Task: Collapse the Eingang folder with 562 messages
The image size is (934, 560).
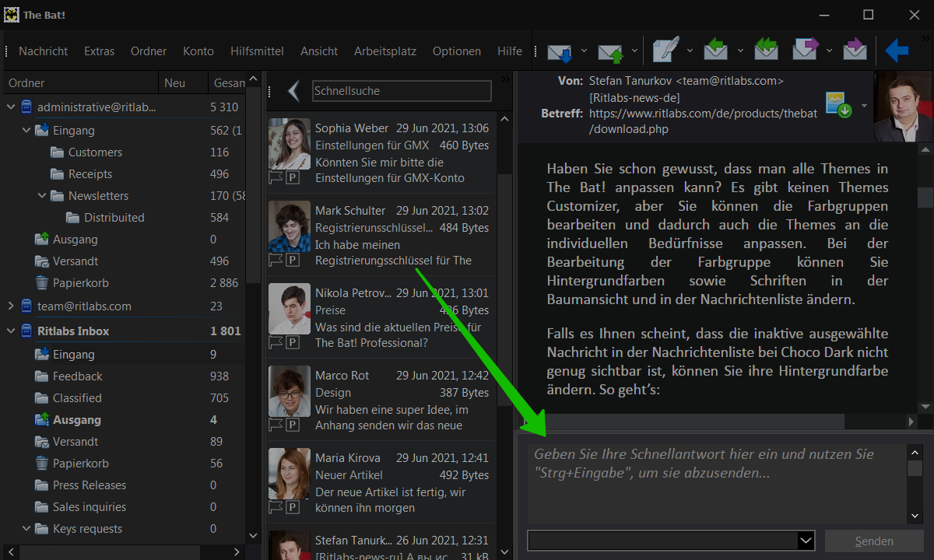Action: click(x=26, y=130)
